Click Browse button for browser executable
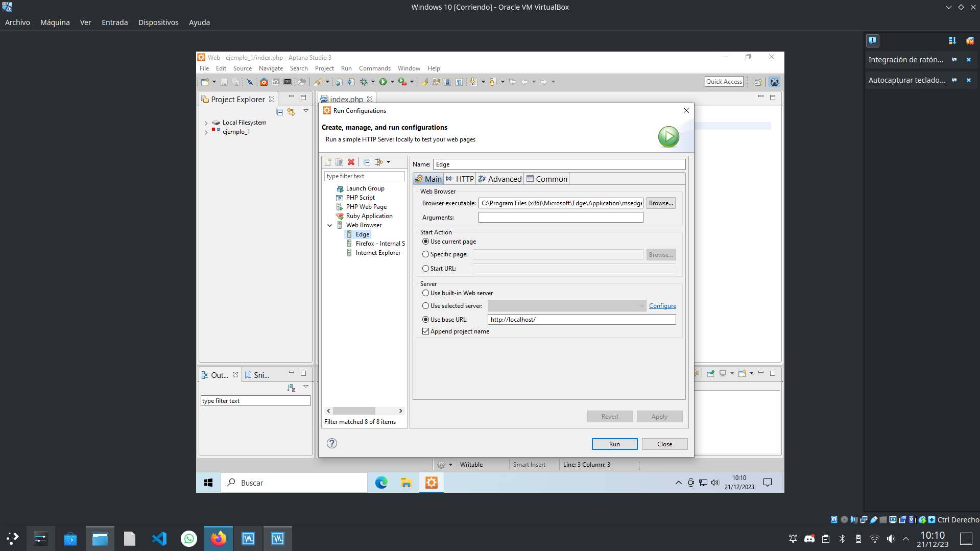The height and width of the screenshot is (551, 980). click(661, 203)
